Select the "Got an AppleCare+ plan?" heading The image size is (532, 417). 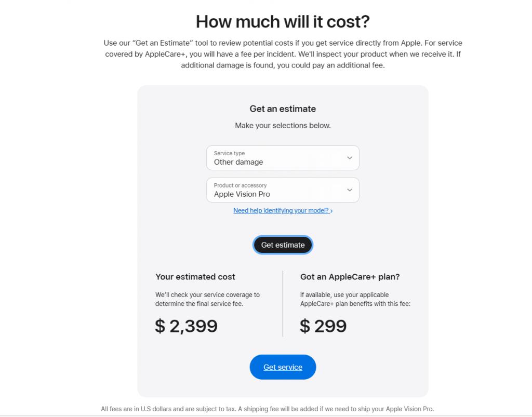point(350,277)
